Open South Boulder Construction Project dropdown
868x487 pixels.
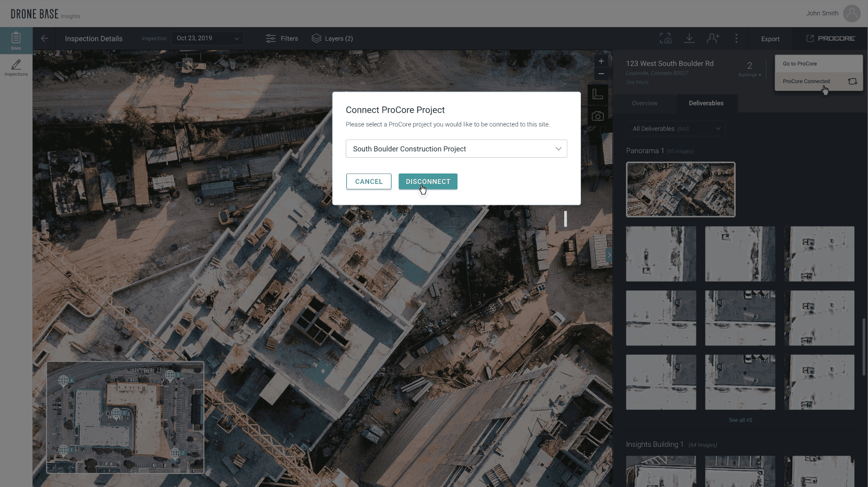pos(456,149)
